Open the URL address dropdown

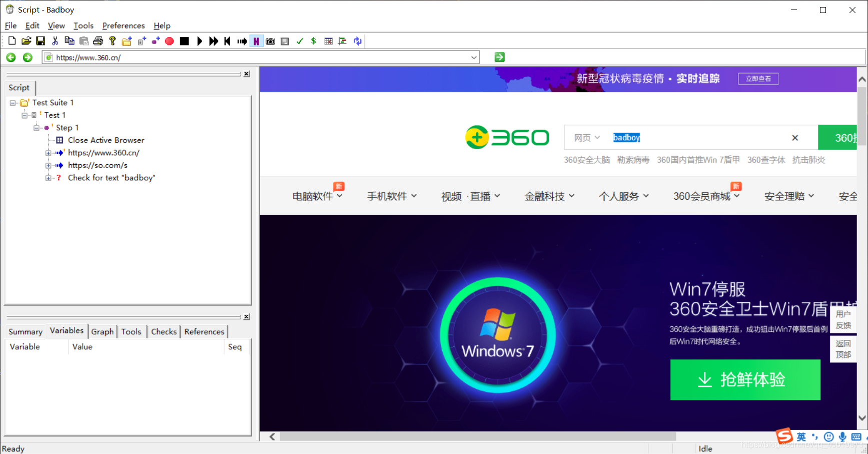474,58
